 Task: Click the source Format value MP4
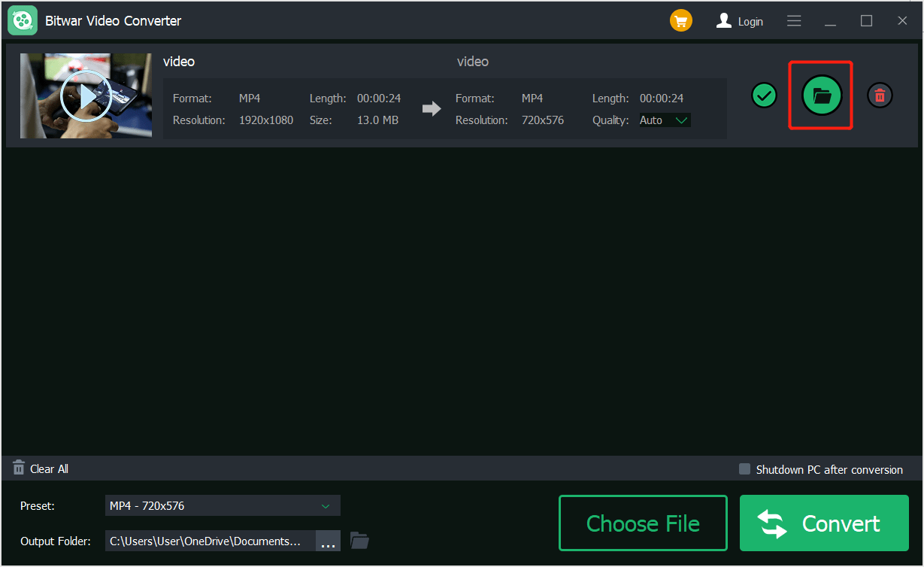click(x=250, y=99)
